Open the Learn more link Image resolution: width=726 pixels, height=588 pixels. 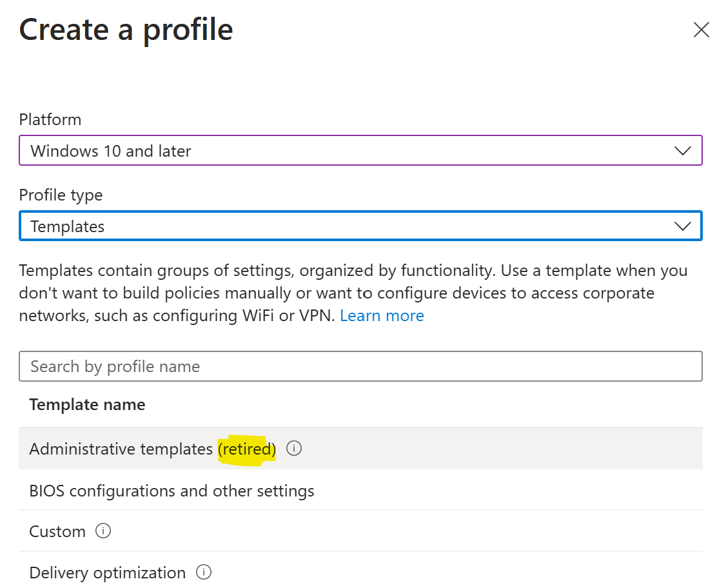[382, 316]
